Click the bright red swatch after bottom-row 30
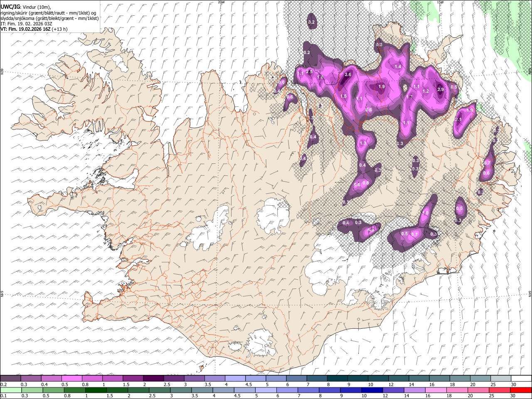 pyautogui.click(x=521, y=390)
